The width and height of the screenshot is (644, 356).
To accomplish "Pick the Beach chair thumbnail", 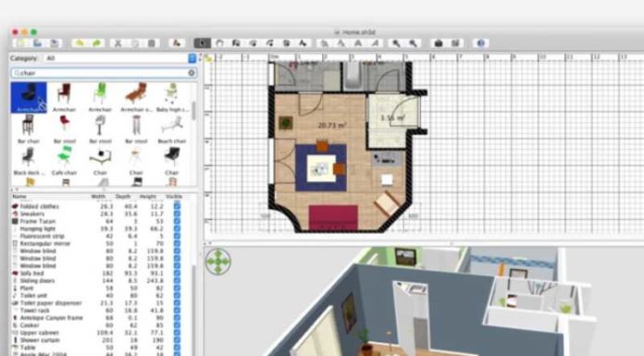I will [172, 129].
